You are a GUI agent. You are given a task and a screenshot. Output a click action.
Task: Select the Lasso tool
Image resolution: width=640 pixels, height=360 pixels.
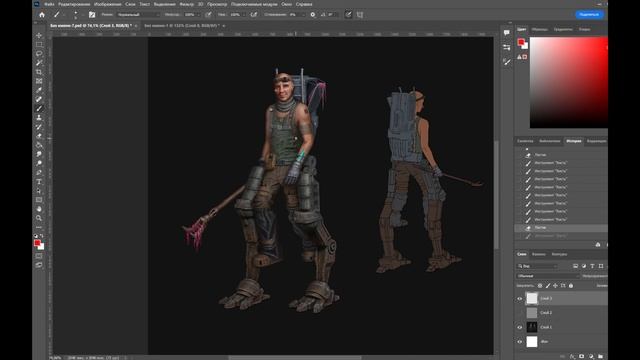[x=39, y=53]
